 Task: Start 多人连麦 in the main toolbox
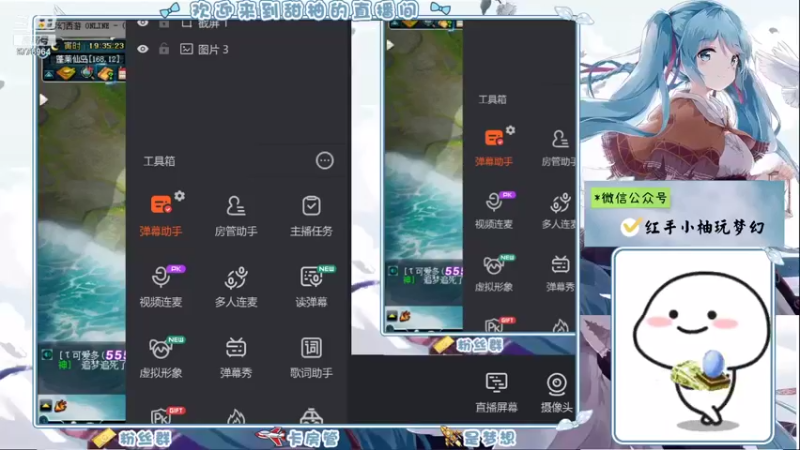coord(236,286)
